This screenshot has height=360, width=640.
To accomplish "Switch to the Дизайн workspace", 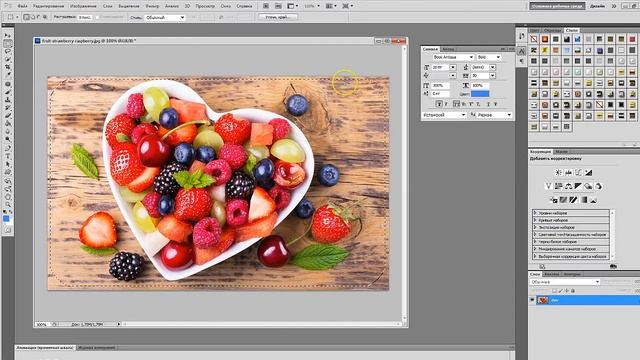I will click(x=597, y=6).
